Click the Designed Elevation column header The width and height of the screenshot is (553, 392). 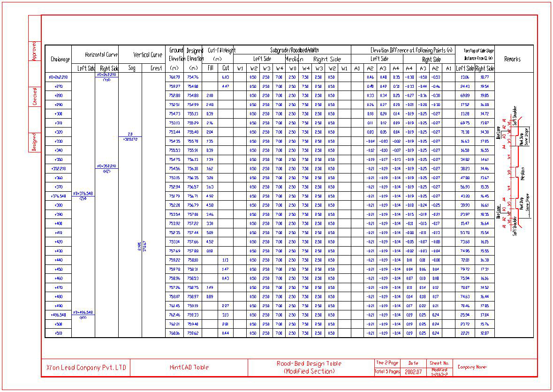tap(194, 54)
